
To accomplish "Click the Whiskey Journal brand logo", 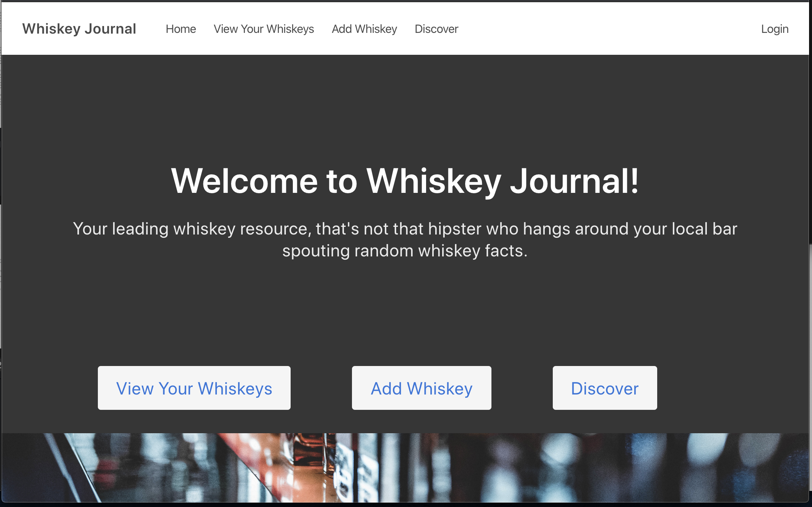I will click(x=79, y=29).
